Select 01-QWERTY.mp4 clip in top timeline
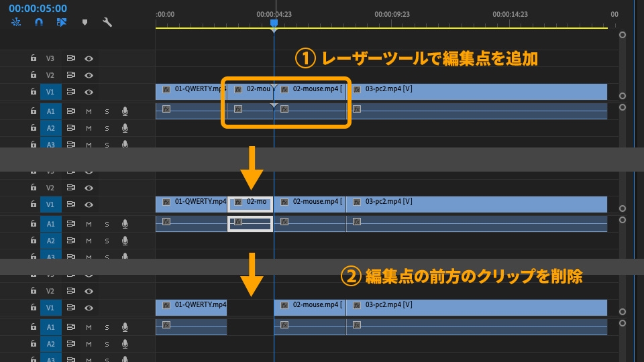 [x=191, y=92]
